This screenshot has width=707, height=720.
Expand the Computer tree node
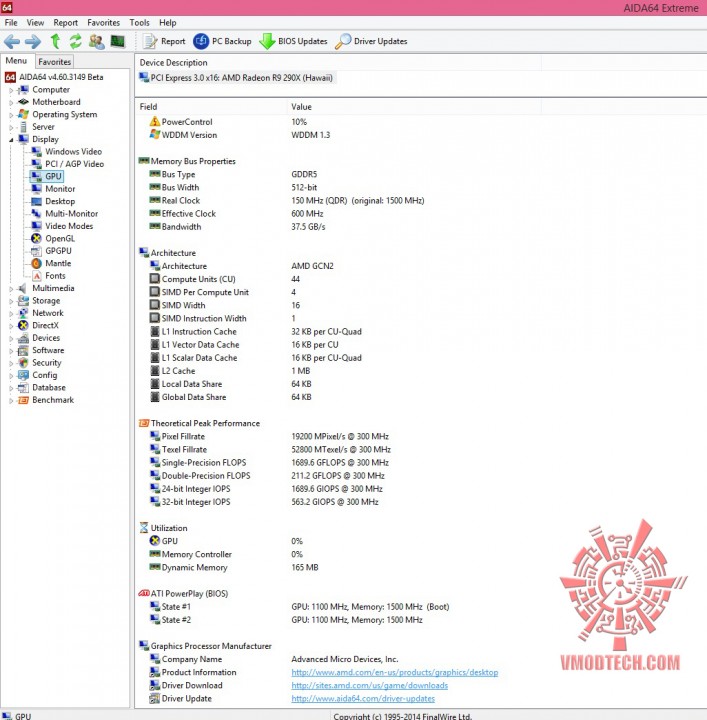point(11,90)
